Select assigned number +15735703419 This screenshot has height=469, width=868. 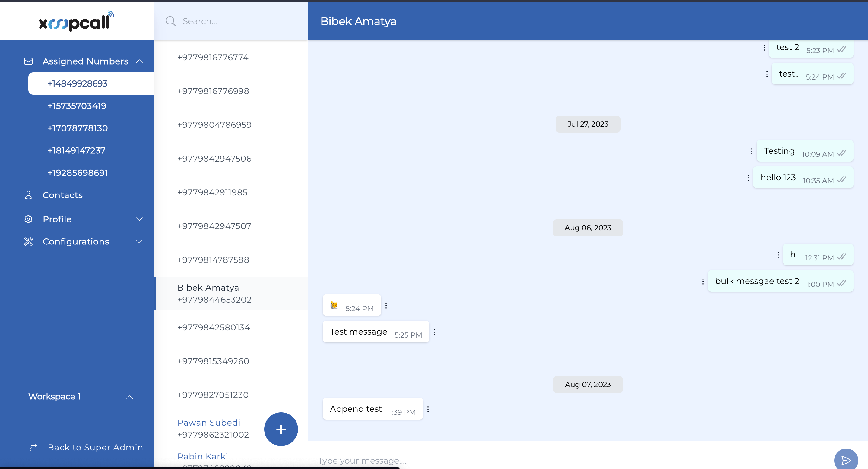(x=77, y=106)
